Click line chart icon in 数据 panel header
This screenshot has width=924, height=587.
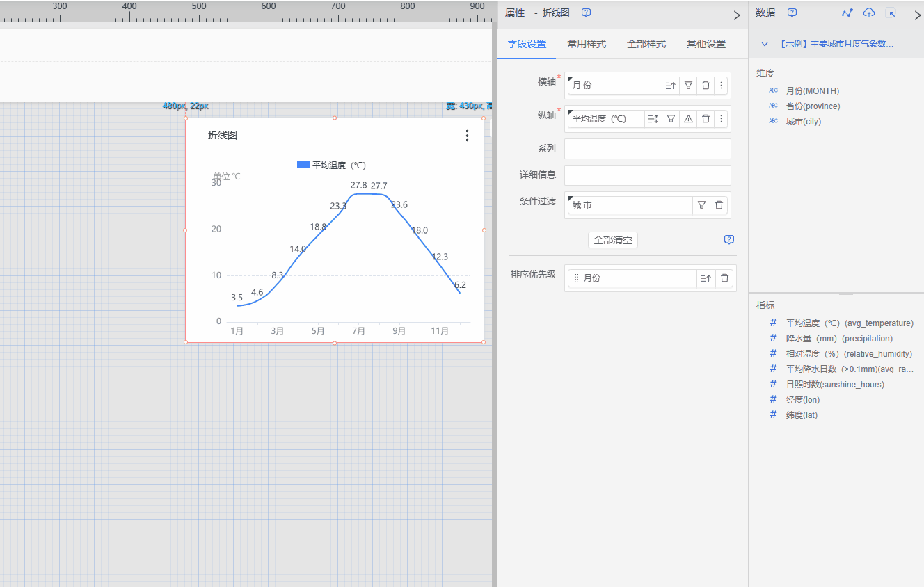point(847,13)
